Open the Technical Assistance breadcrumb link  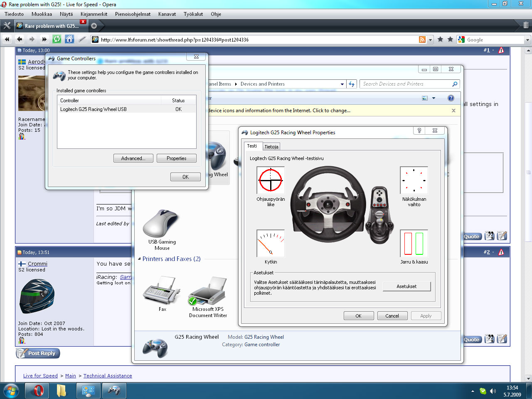[108, 376]
